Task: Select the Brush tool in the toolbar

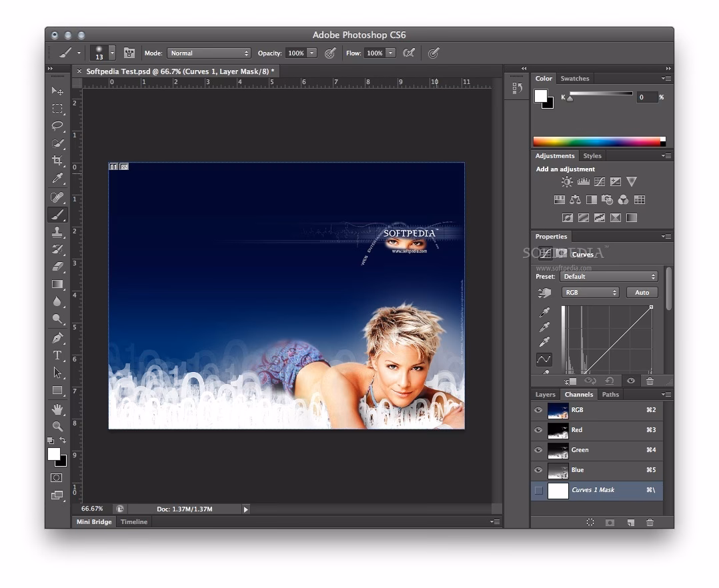Action: pos(57,215)
